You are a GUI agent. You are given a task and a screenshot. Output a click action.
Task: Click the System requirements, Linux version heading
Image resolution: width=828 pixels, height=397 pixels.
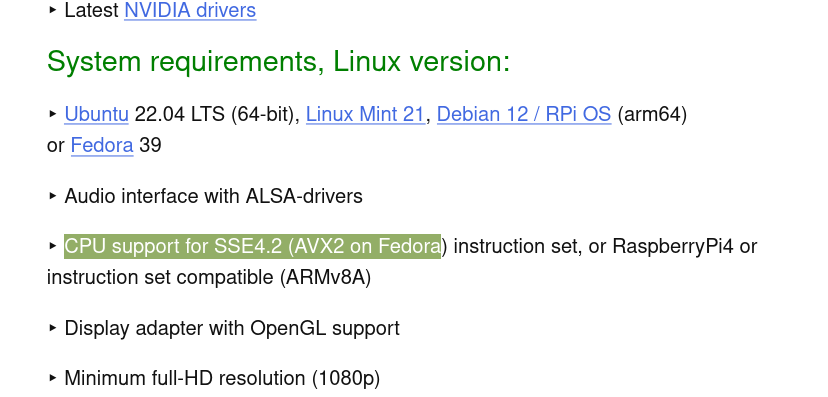coord(278,61)
